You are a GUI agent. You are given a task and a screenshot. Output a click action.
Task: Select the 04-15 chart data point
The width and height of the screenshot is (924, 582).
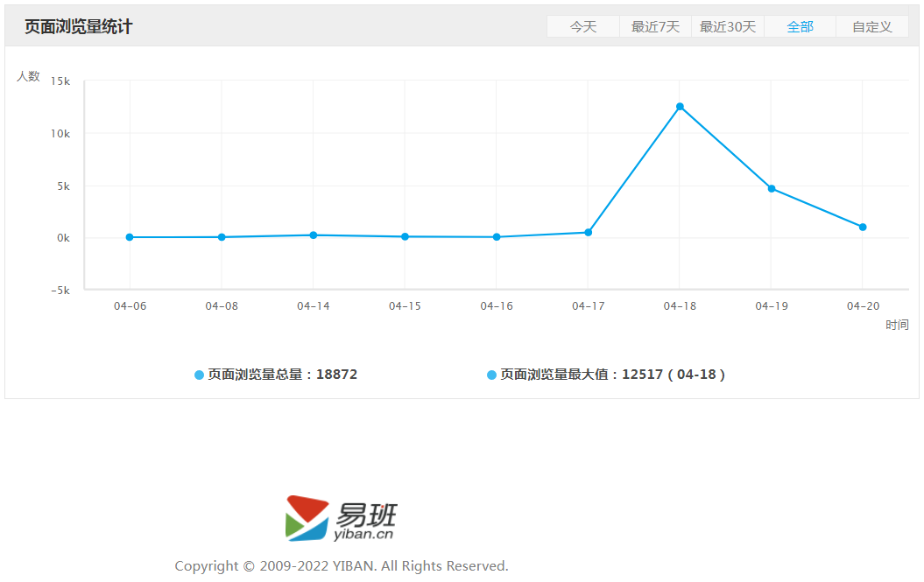point(405,236)
